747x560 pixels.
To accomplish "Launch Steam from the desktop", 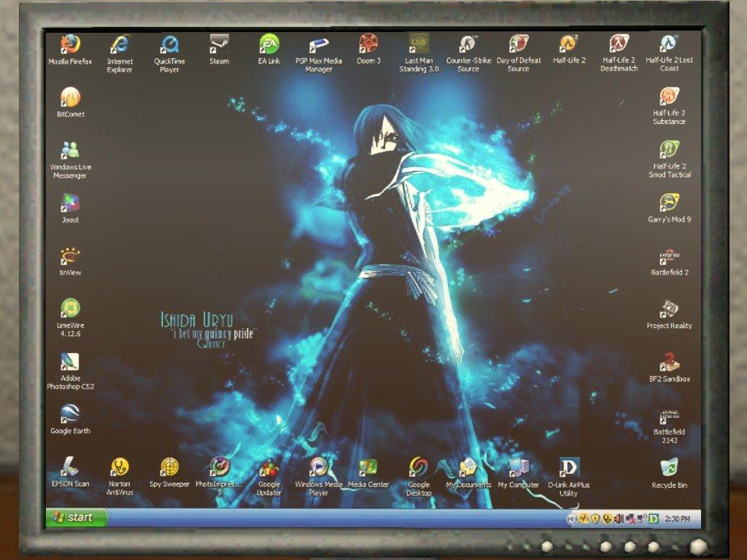I will pyautogui.click(x=219, y=45).
